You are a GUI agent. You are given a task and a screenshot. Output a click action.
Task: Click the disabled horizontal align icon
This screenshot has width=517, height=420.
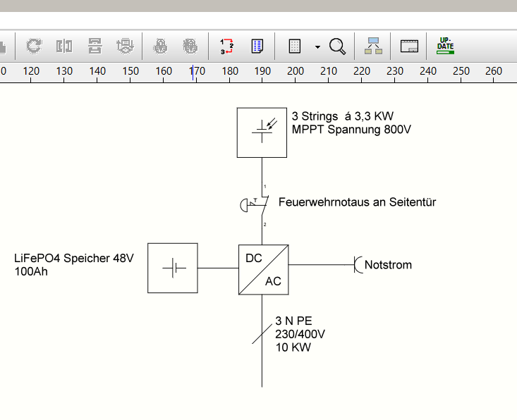(64, 46)
